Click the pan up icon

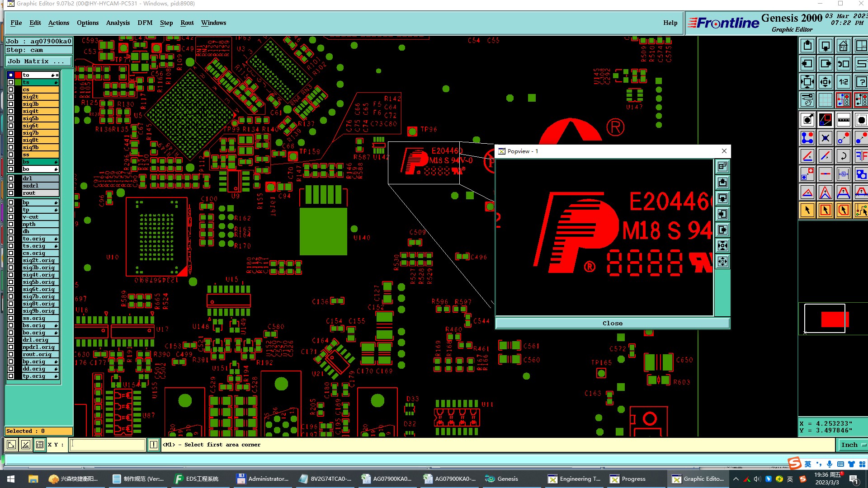[807, 46]
